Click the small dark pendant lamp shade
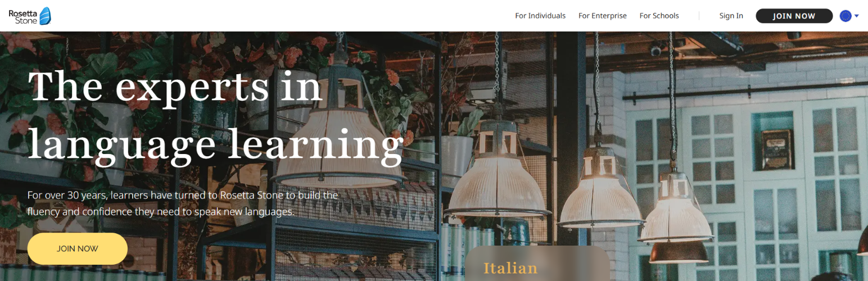Screen dimensions: 868x281 click(x=679, y=252)
